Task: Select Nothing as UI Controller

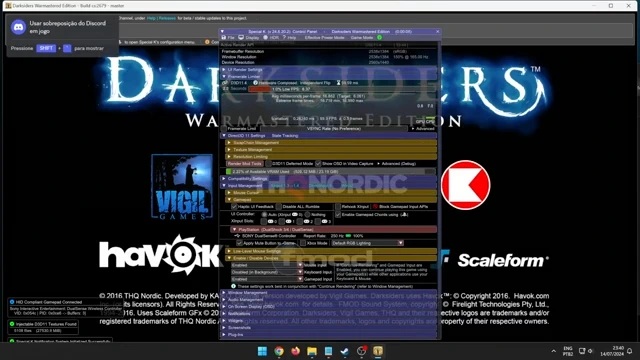Action: 307,214
